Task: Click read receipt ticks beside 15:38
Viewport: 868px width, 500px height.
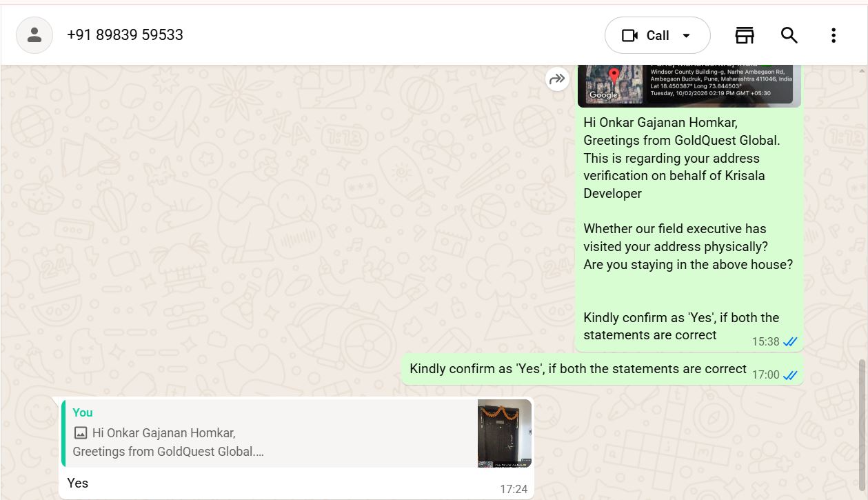Action: pos(790,341)
